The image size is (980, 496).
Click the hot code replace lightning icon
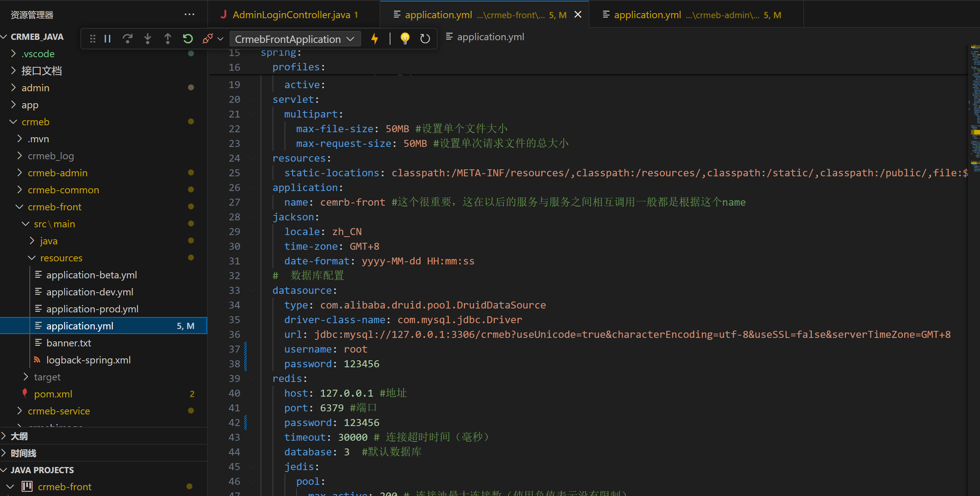[375, 39]
